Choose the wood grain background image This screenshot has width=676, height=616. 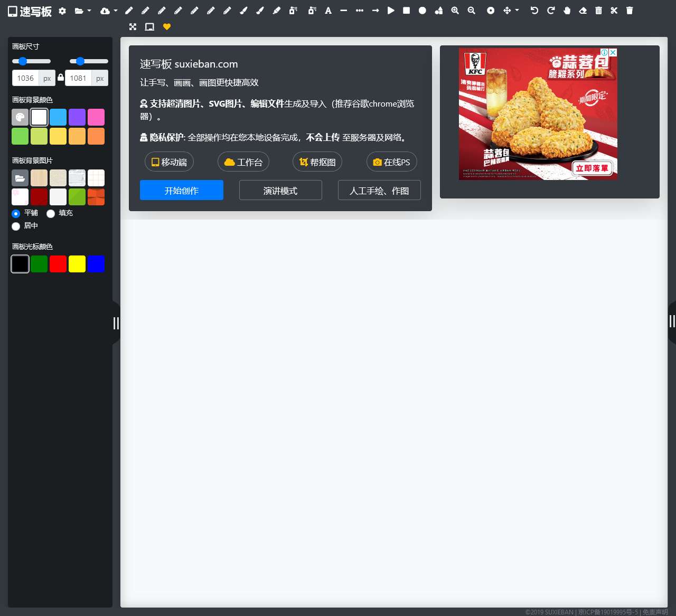point(39,178)
